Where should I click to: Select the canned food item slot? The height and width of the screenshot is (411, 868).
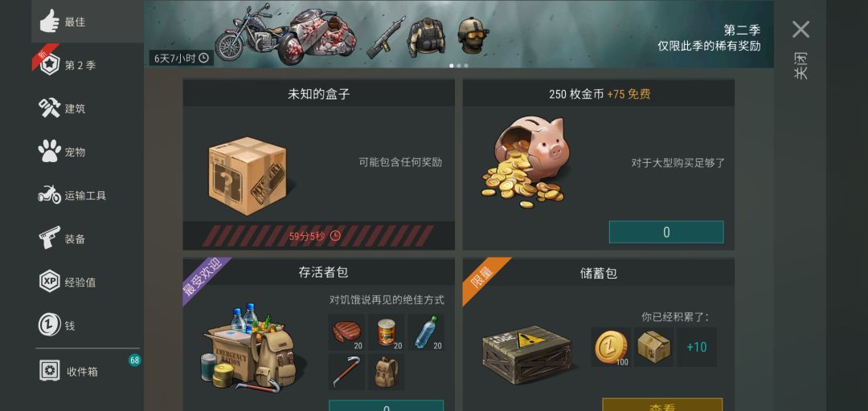(387, 332)
